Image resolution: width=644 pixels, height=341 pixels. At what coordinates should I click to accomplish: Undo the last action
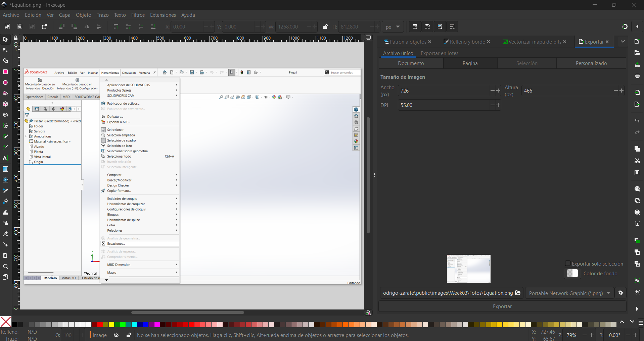point(637,121)
